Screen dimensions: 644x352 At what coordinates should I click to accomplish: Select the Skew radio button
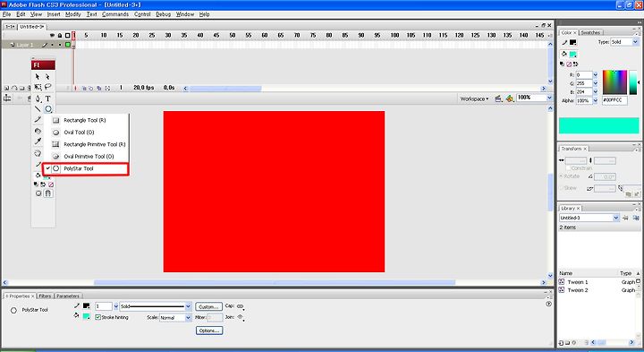tap(561, 188)
